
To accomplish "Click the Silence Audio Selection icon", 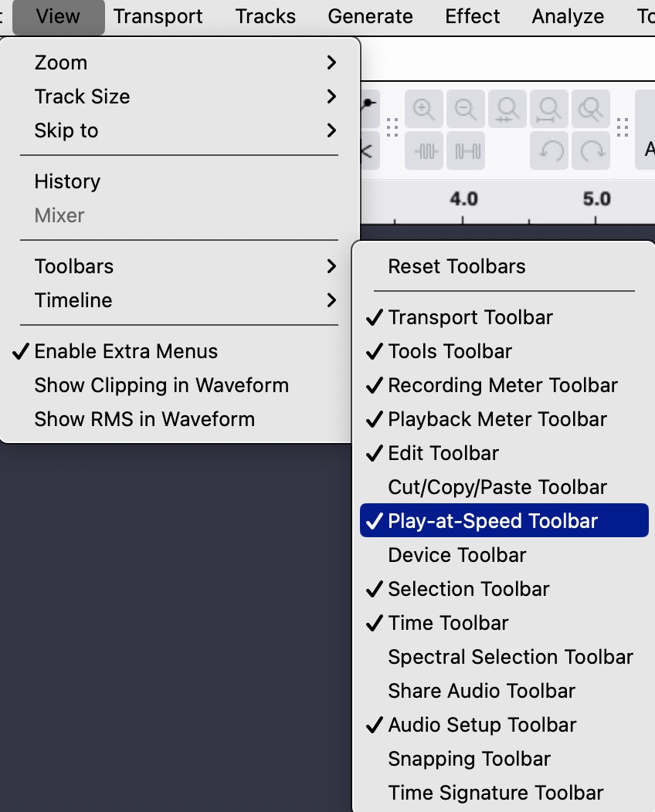I will pyautogui.click(x=465, y=151).
